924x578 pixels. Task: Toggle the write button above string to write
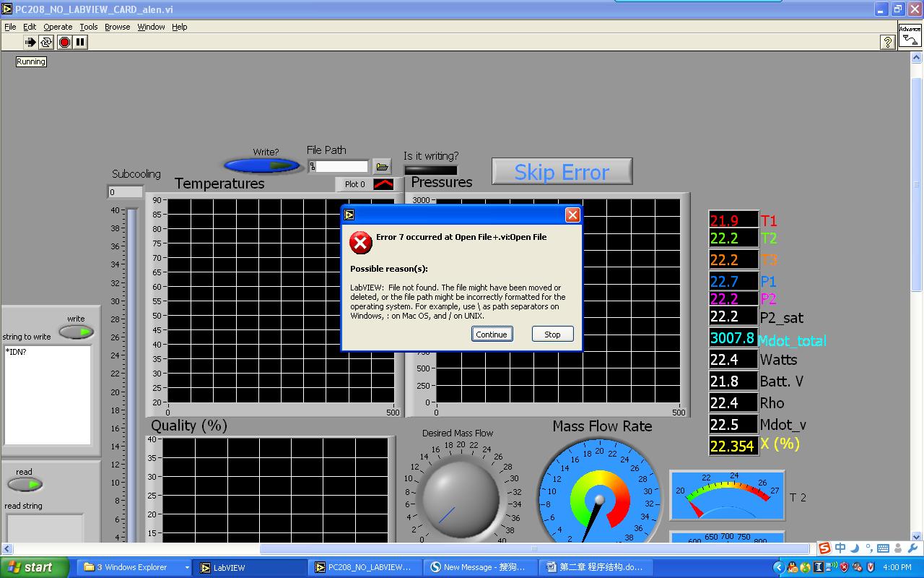click(76, 332)
